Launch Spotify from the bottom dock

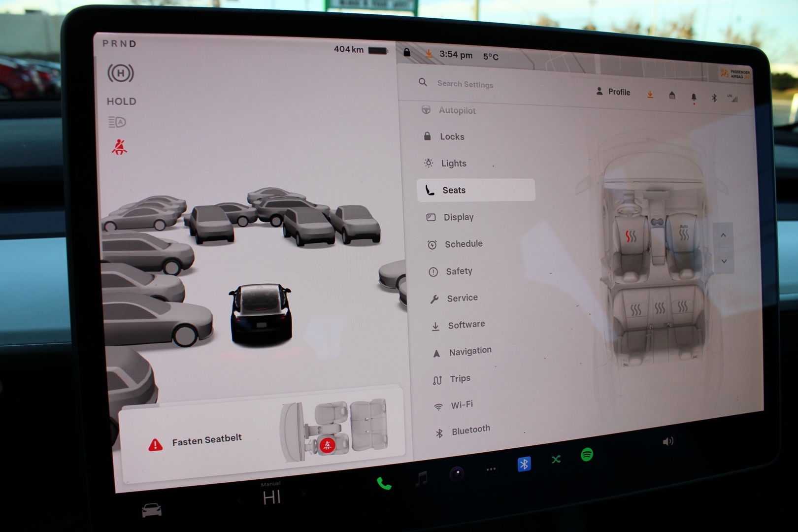tap(586, 455)
